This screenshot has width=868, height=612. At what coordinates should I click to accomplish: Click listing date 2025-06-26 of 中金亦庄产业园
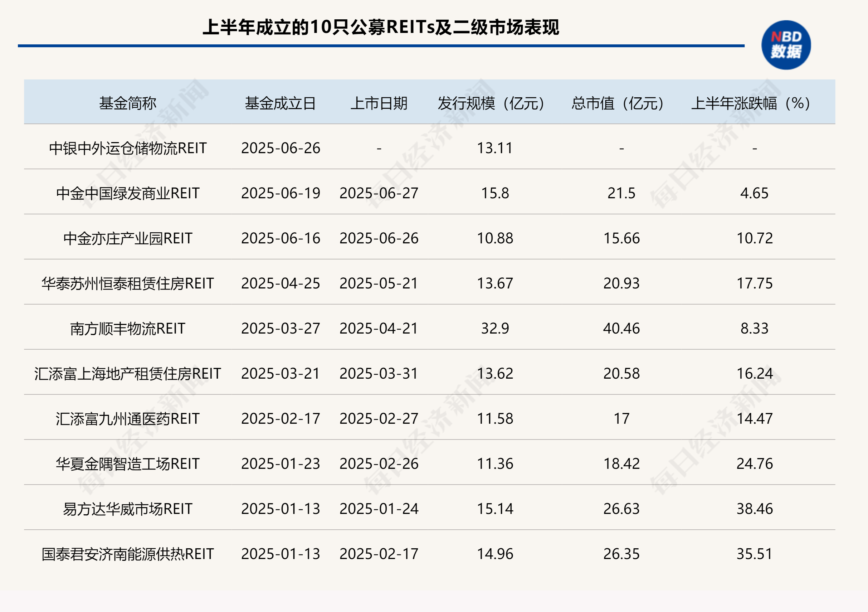379,238
